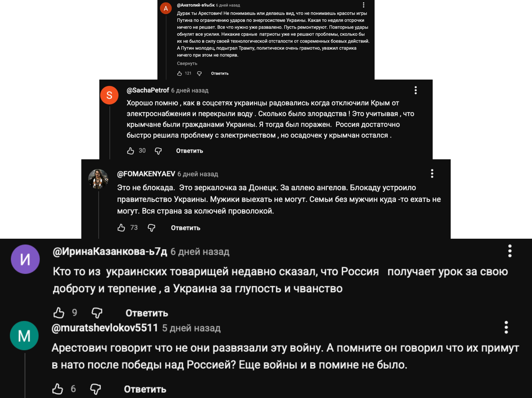Dislike @SachaPetrof's comment

(158, 151)
